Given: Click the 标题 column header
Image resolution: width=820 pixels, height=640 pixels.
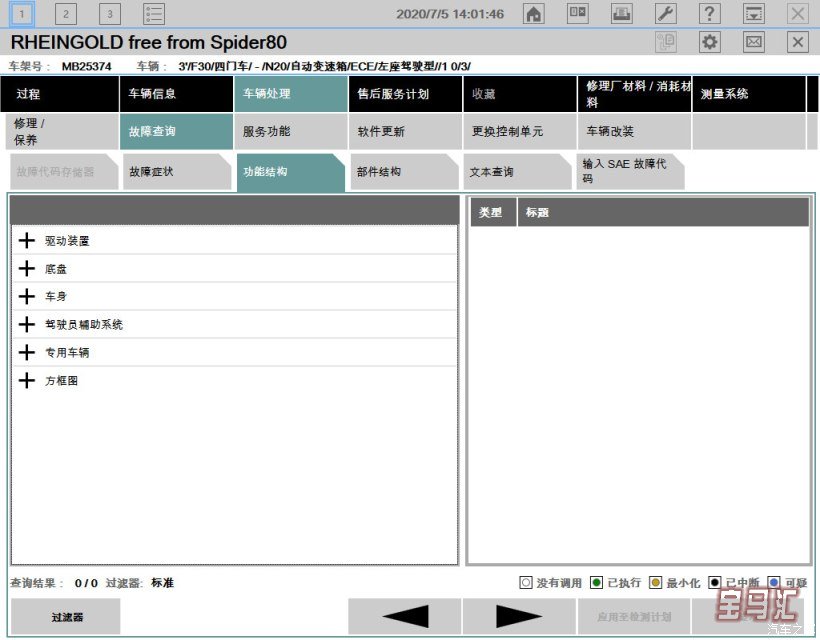Looking at the screenshot, I should [x=663, y=212].
